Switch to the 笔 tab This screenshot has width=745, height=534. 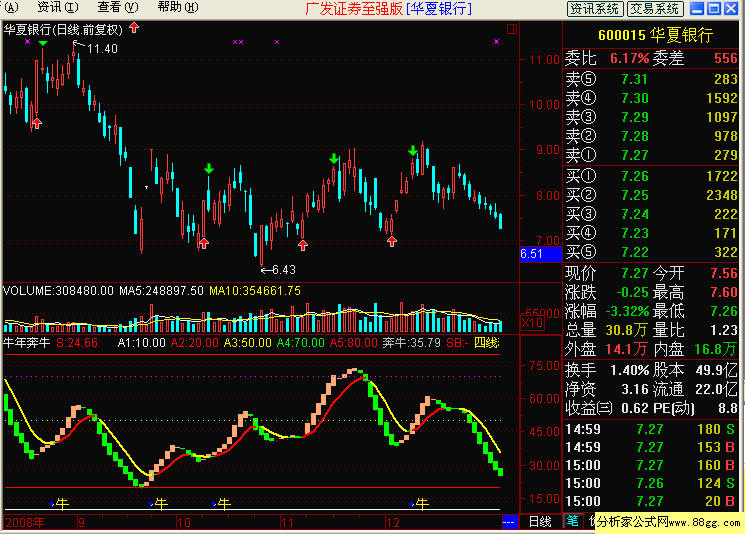coord(572,521)
